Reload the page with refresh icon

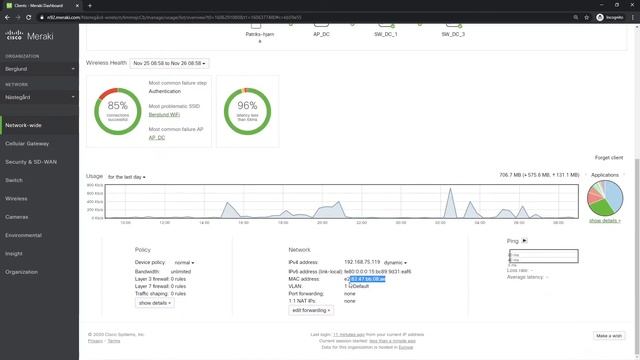click(29, 18)
